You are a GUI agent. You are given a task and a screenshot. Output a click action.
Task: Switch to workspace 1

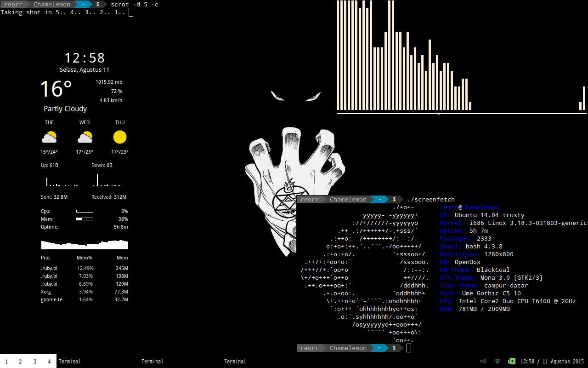6,362
